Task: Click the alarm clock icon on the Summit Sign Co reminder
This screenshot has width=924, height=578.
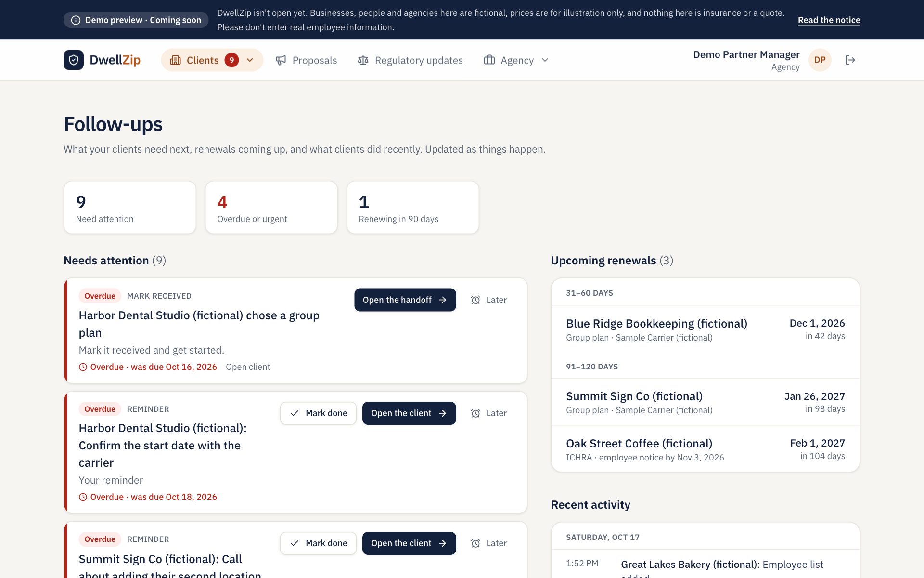Action: point(475,543)
